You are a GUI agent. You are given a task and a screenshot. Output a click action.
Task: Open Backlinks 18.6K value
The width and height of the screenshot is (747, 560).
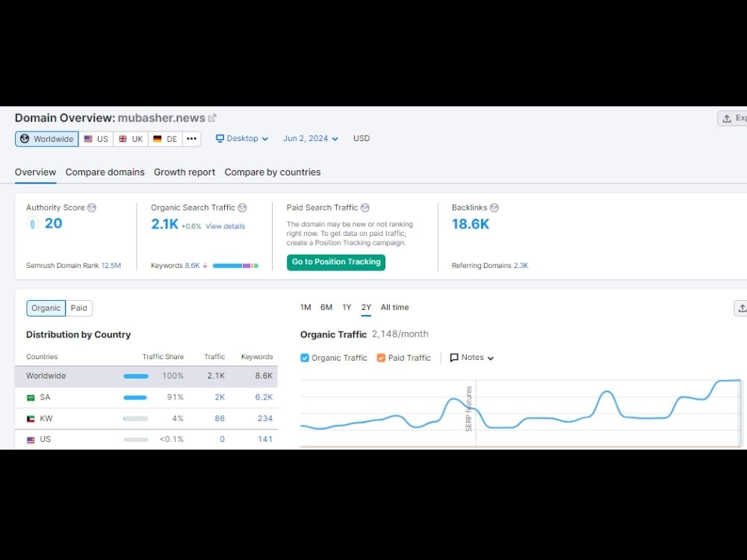click(470, 224)
